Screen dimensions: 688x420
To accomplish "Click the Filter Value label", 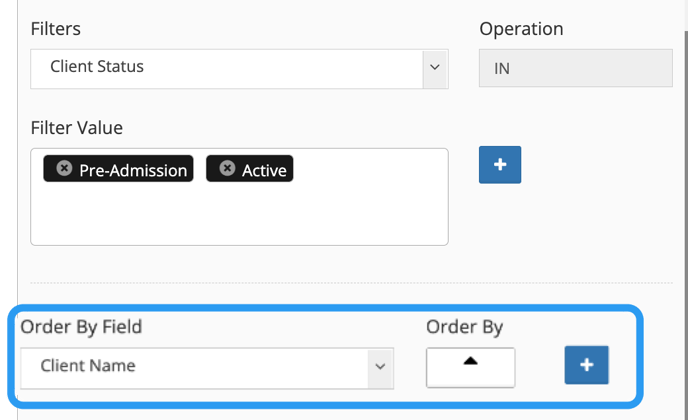I will [x=77, y=128].
